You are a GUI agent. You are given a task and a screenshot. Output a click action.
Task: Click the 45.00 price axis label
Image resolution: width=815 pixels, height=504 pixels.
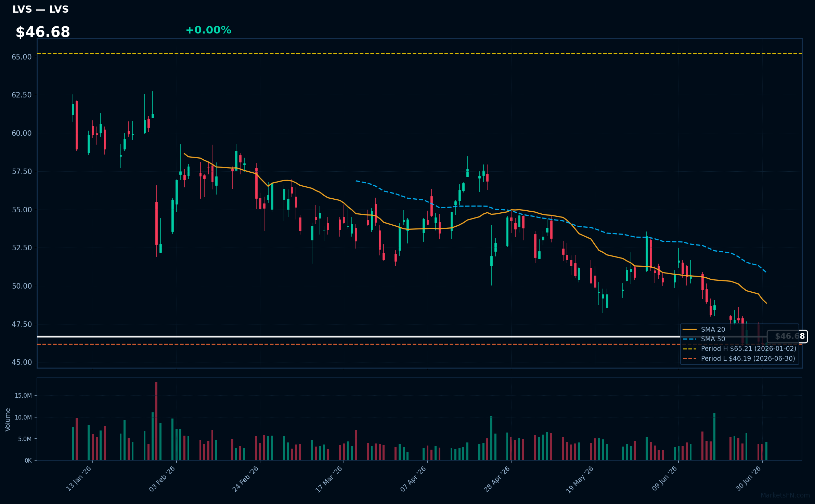point(22,362)
